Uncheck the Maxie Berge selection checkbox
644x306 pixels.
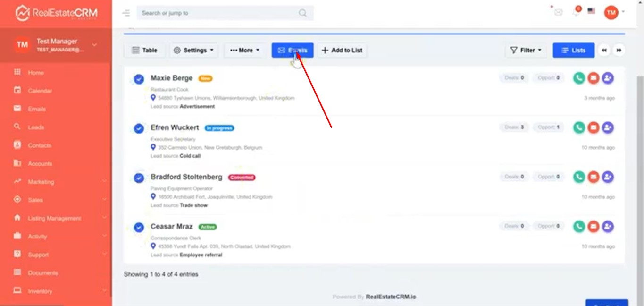(139, 79)
